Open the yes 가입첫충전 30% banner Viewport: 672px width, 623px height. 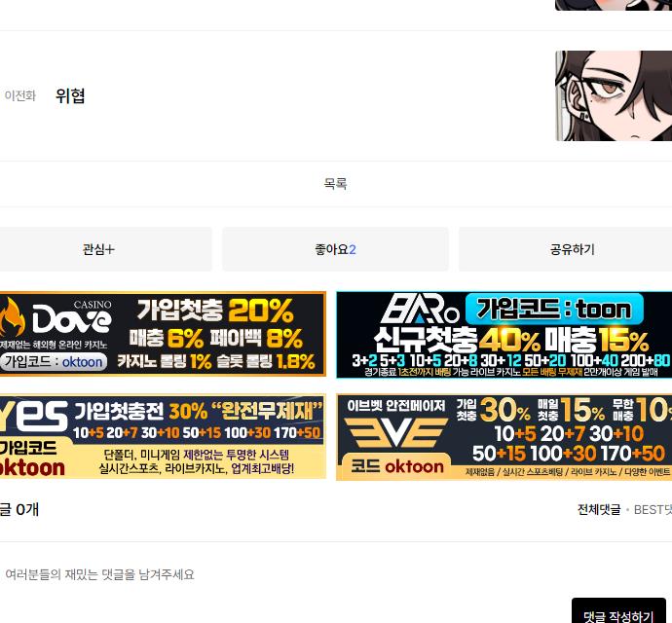[163, 437]
